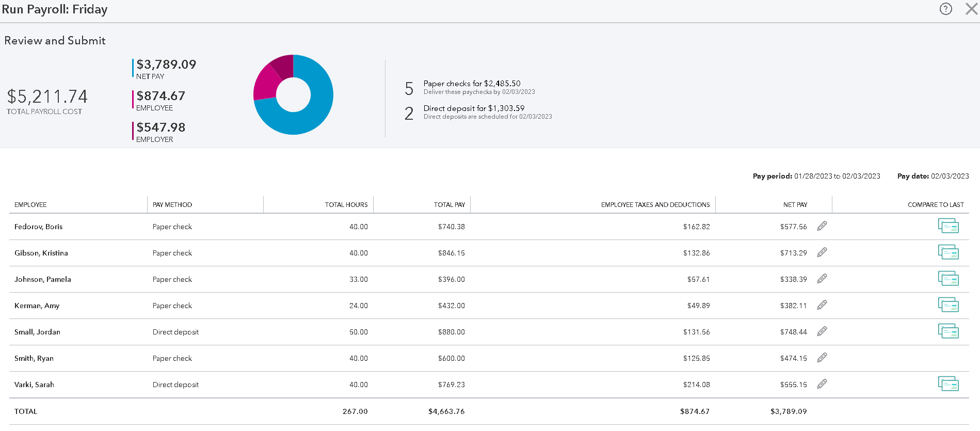
Task: Click total pay $740.38 for Fedorov
Action: 452,227
